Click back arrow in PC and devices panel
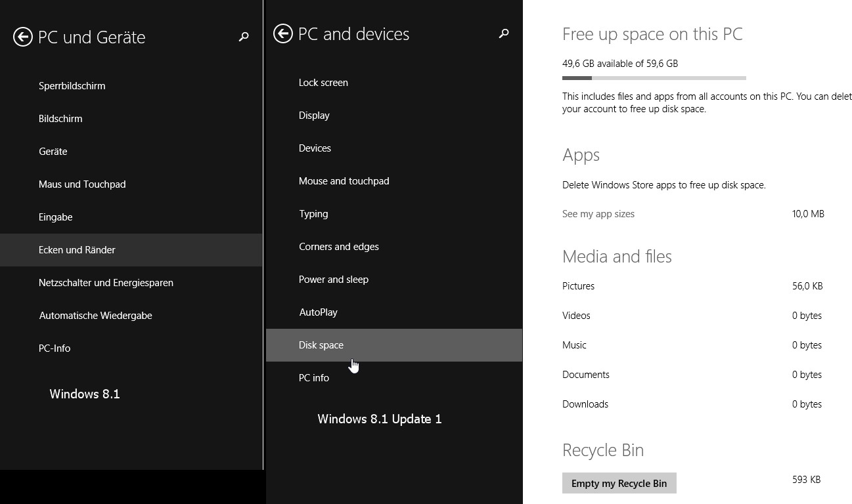Screen dimensions: 852x504 [x=283, y=33]
